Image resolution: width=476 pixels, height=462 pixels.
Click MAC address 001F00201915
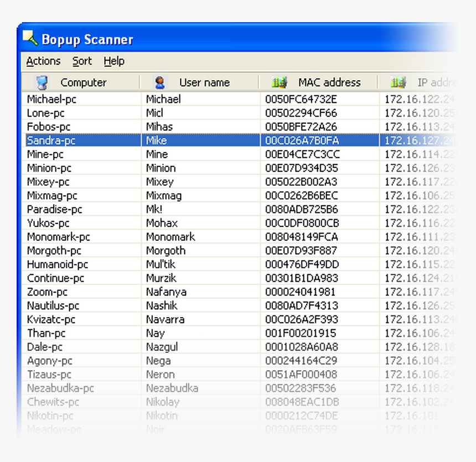tap(301, 333)
